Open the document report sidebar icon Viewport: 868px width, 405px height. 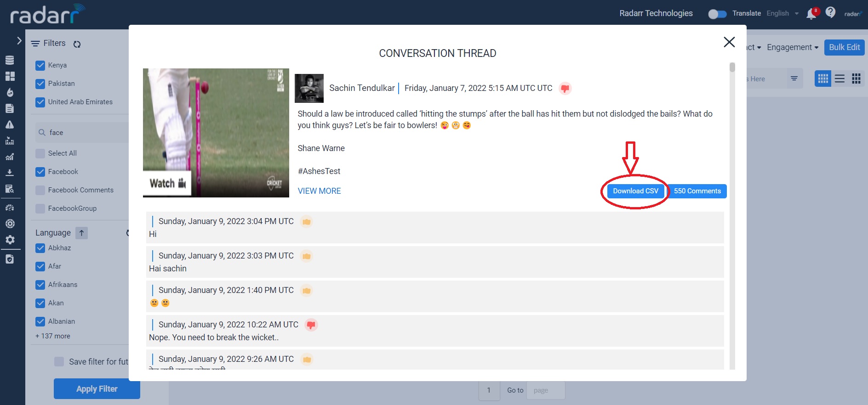[x=10, y=108]
